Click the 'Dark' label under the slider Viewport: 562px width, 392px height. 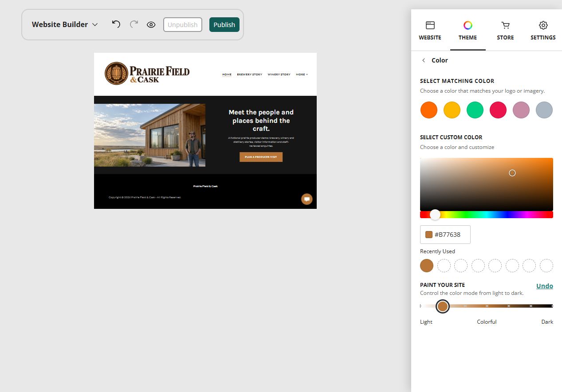tap(547, 322)
